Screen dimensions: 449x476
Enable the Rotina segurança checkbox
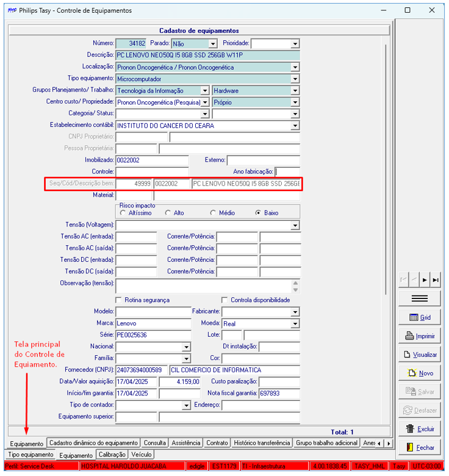(119, 300)
